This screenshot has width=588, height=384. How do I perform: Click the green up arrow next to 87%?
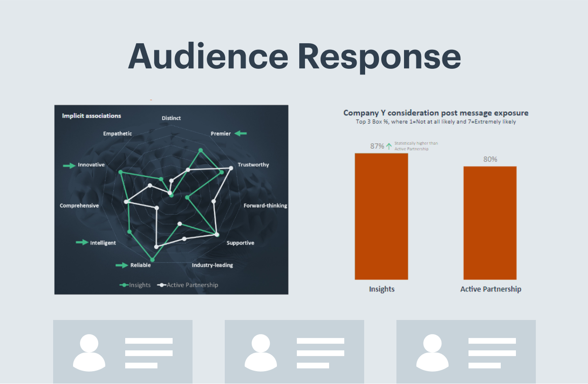(389, 146)
